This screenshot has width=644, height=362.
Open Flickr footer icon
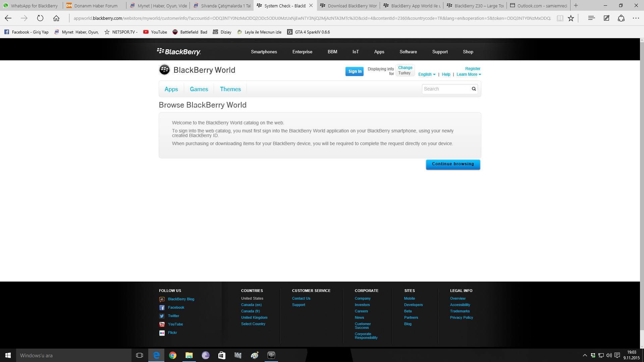click(162, 333)
